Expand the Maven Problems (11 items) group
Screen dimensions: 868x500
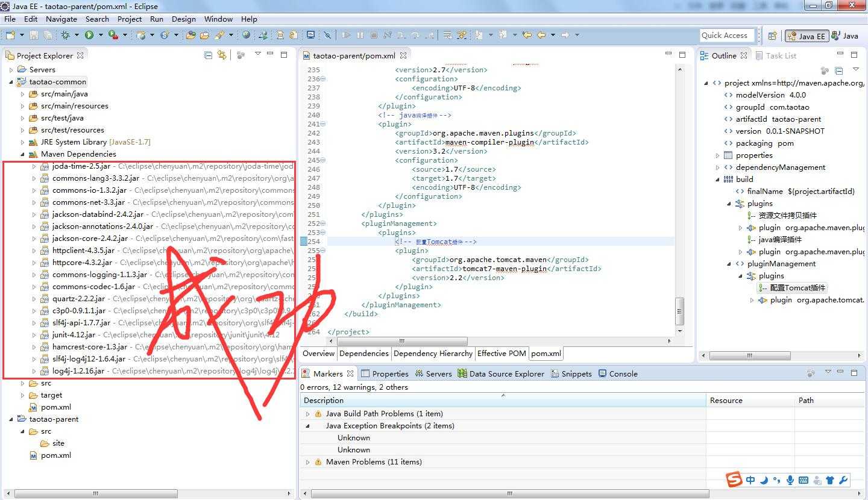click(x=307, y=462)
